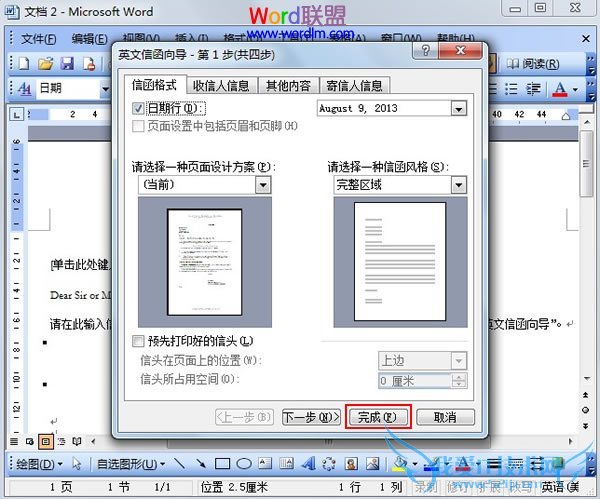The image size is (600, 499).
Task: Switch to the 其他内容 tab
Action: tap(288, 85)
